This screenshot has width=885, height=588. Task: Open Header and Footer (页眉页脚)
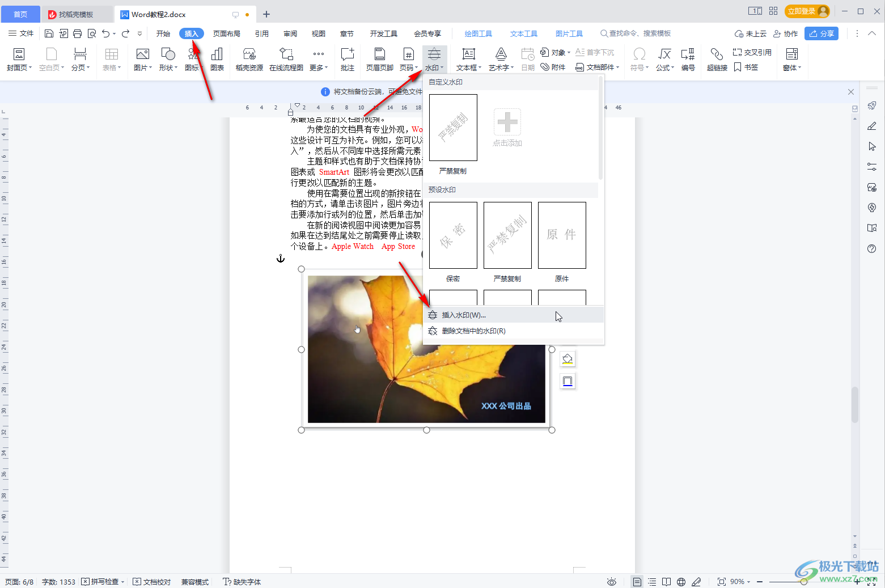[x=379, y=59]
